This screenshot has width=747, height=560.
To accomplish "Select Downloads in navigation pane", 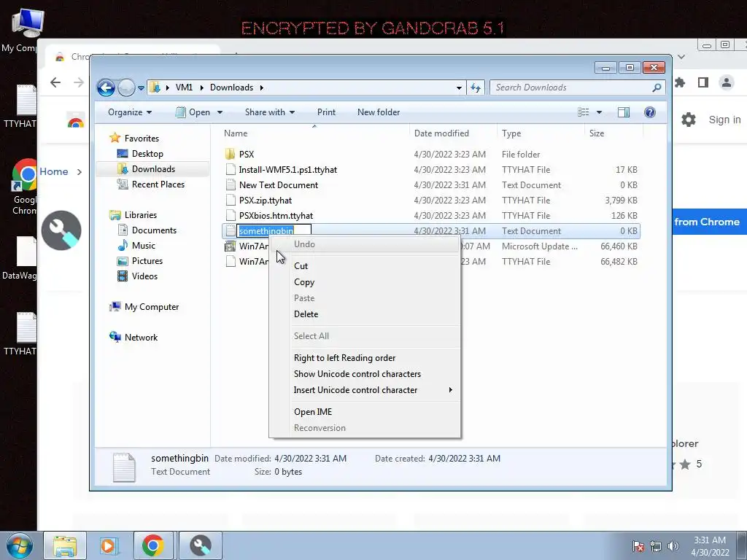I will (x=153, y=169).
